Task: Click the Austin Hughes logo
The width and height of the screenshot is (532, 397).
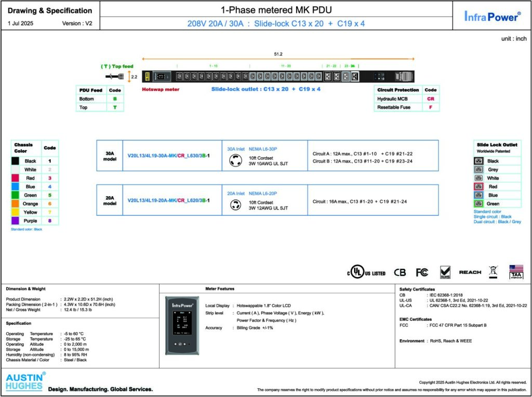Action: tap(25, 382)
